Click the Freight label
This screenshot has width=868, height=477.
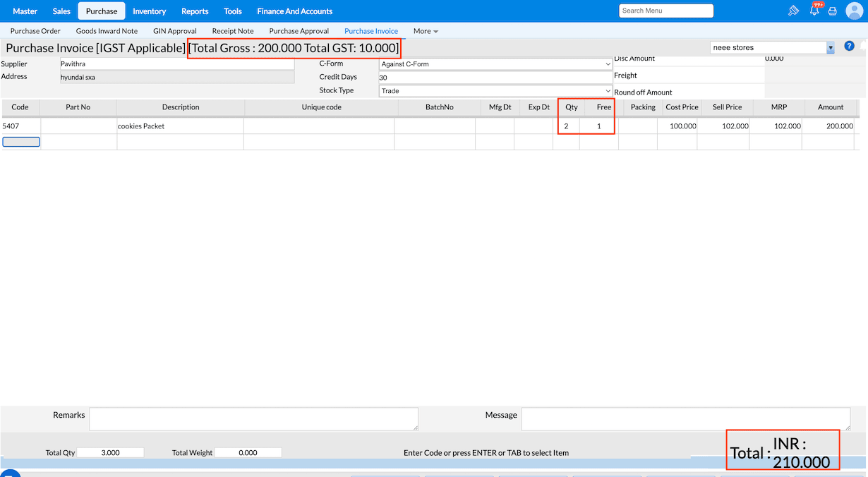coord(625,76)
